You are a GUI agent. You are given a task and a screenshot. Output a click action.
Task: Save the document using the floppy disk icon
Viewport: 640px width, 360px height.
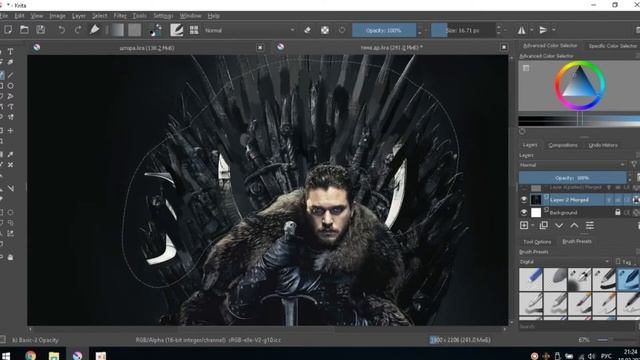[40, 30]
